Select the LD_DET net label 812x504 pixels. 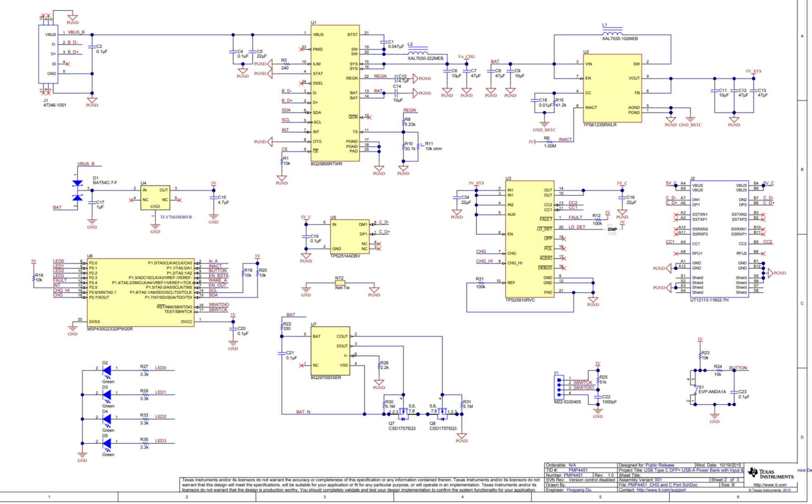(577, 227)
